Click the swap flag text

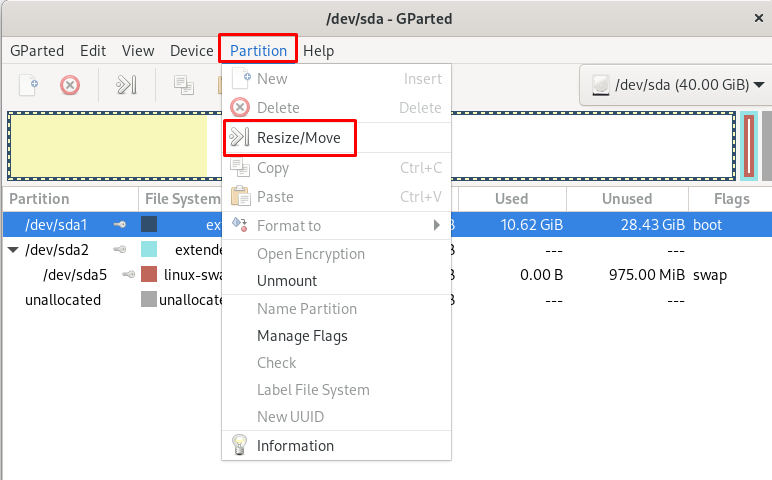click(710, 275)
